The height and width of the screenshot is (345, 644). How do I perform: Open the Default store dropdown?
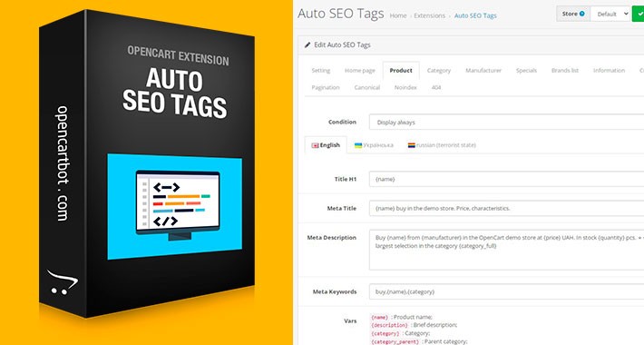(x=610, y=14)
